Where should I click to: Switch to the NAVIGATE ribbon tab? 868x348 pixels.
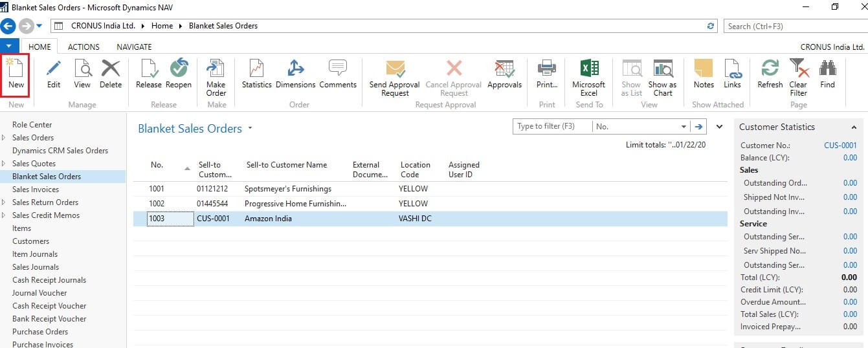click(134, 47)
